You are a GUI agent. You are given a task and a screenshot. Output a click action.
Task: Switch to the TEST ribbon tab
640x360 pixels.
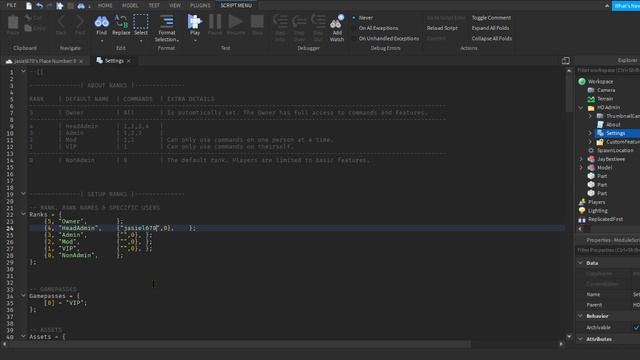(x=154, y=5)
